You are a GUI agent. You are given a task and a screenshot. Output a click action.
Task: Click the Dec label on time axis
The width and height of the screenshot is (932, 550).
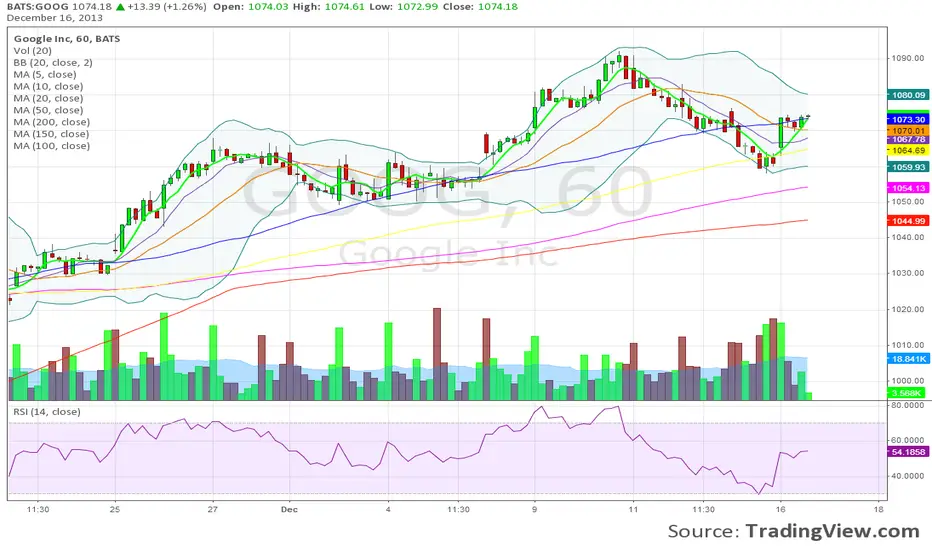point(289,510)
